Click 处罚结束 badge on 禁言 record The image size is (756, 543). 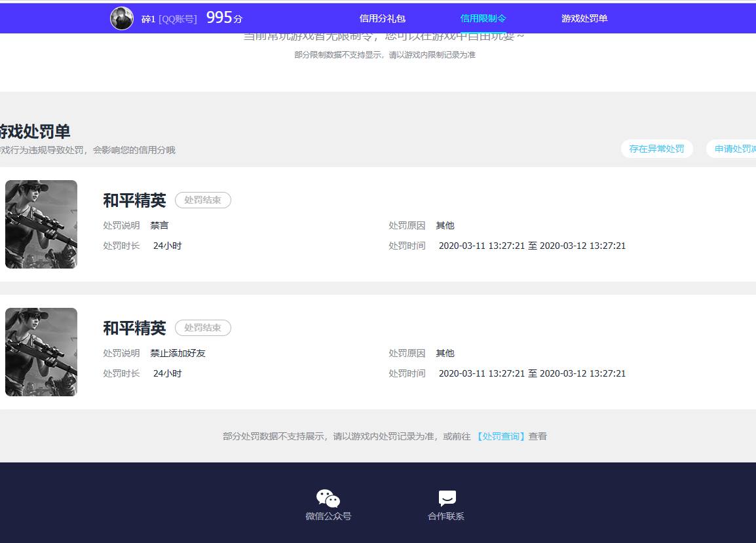click(203, 200)
